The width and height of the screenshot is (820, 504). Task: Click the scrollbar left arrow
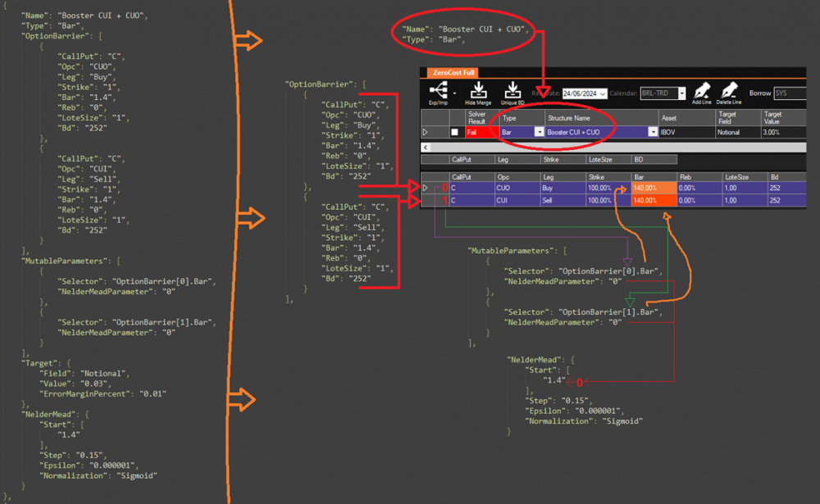coord(424,148)
